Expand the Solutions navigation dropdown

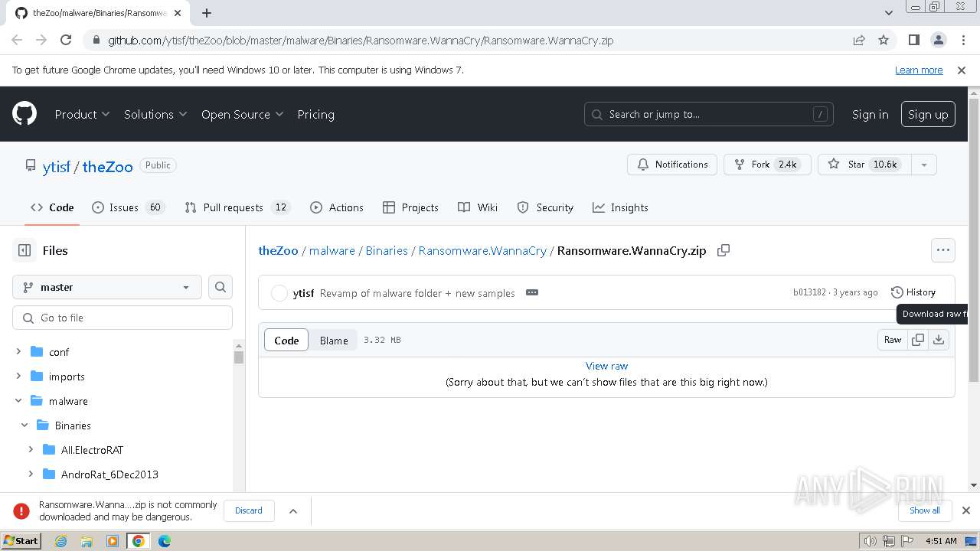[155, 114]
